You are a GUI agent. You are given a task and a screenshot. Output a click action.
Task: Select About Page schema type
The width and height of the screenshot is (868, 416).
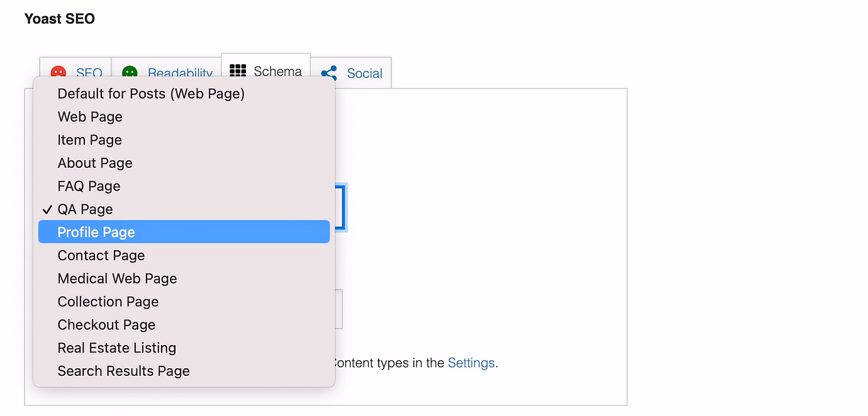(94, 163)
